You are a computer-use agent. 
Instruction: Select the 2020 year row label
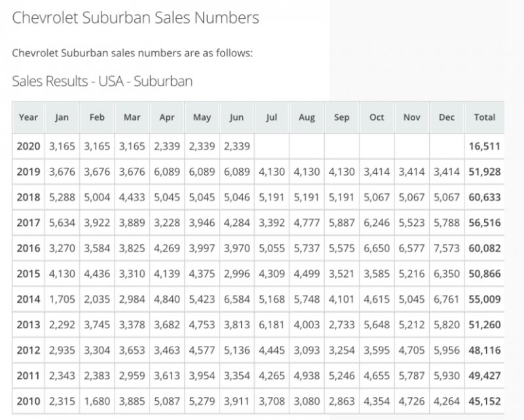click(28, 146)
